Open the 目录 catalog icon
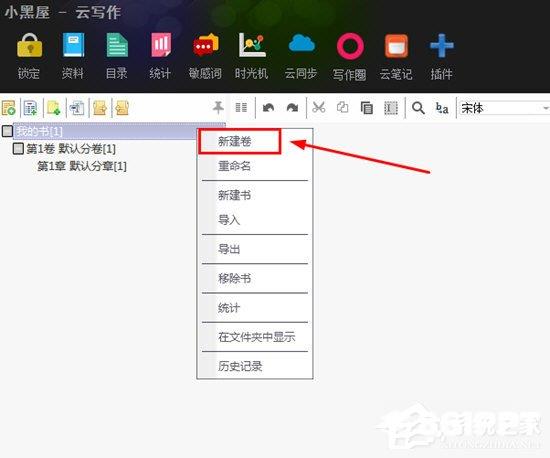The image size is (550, 458). 117,45
